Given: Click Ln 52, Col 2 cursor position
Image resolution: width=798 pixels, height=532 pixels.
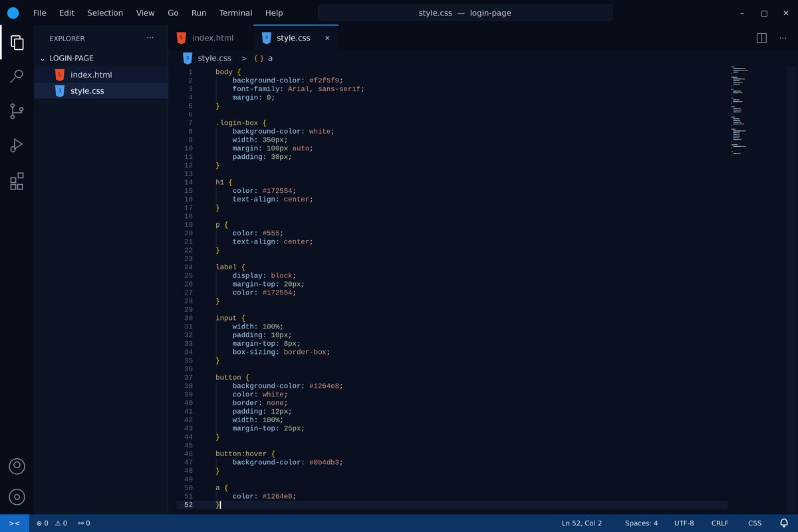Looking at the screenshot, I should (x=582, y=523).
